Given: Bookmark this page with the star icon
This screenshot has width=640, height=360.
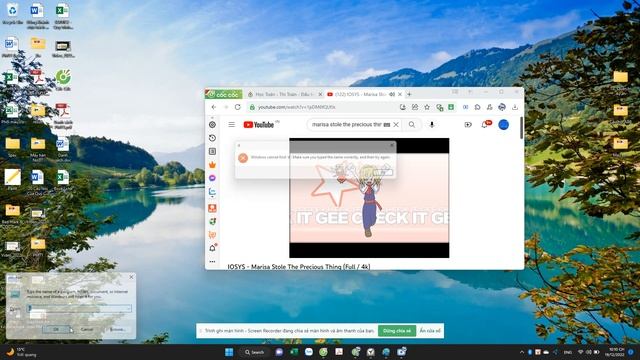Looking at the screenshot, I should tap(427, 107).
